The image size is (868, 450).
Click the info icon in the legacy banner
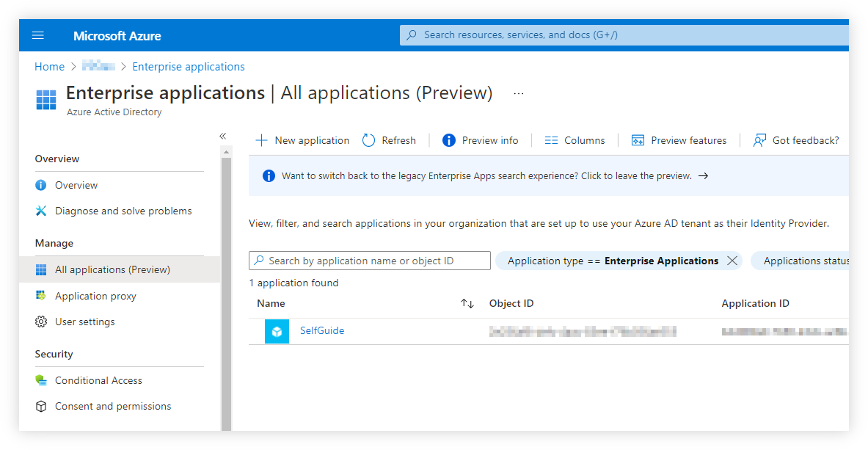(x=269, y=175)
